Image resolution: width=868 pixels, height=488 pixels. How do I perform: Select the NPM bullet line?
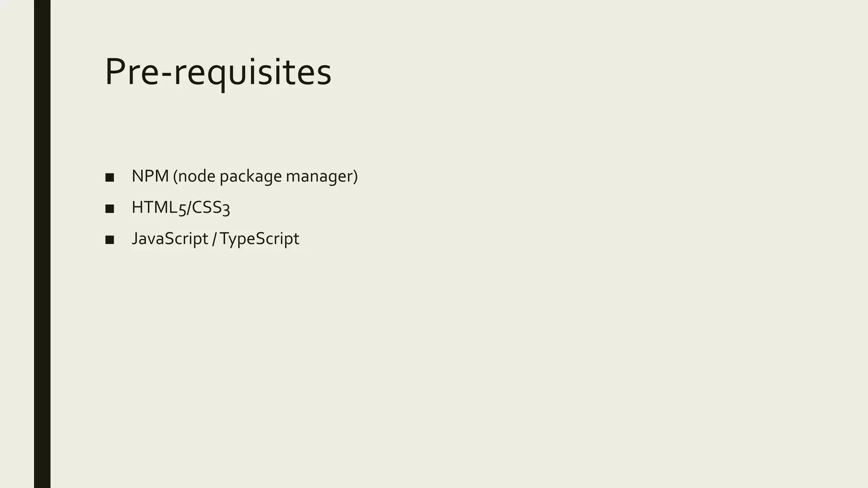tap(245, 176)
